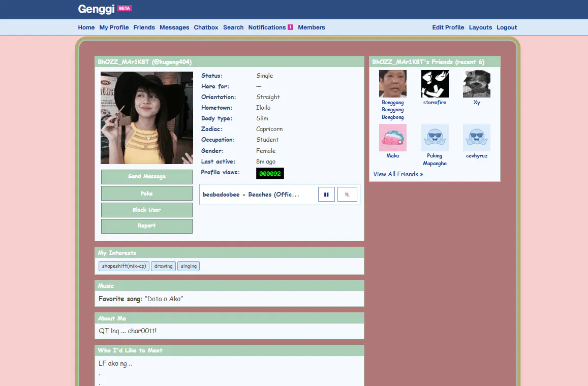Click the Orientation value Straight
Screen dimensions: 588x386
click(268, 97)
